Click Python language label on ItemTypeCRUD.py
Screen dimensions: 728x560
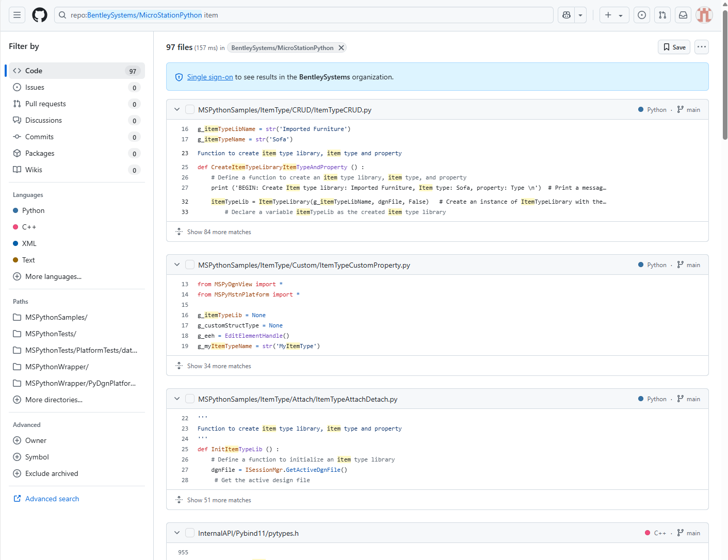(656, 110)
